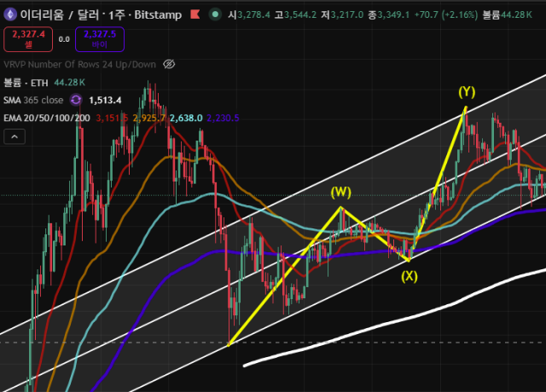Click the green market status dot
This screenshot has height=392, width=546.
(215, 14)
